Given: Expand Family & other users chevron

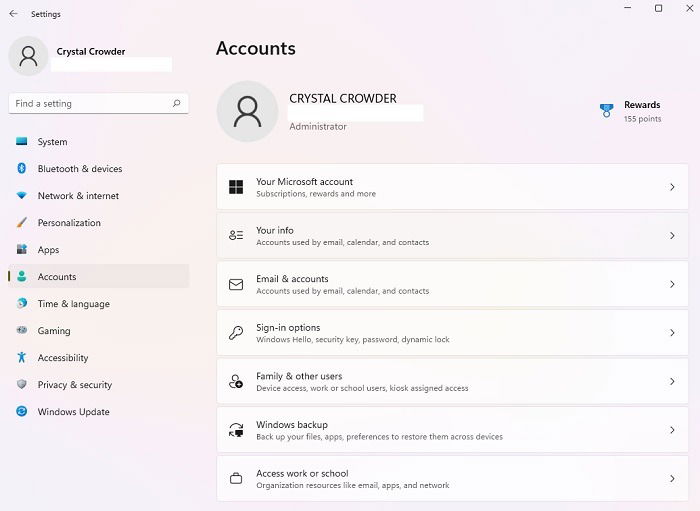Looking at the screenshot, I should point(672,382).
